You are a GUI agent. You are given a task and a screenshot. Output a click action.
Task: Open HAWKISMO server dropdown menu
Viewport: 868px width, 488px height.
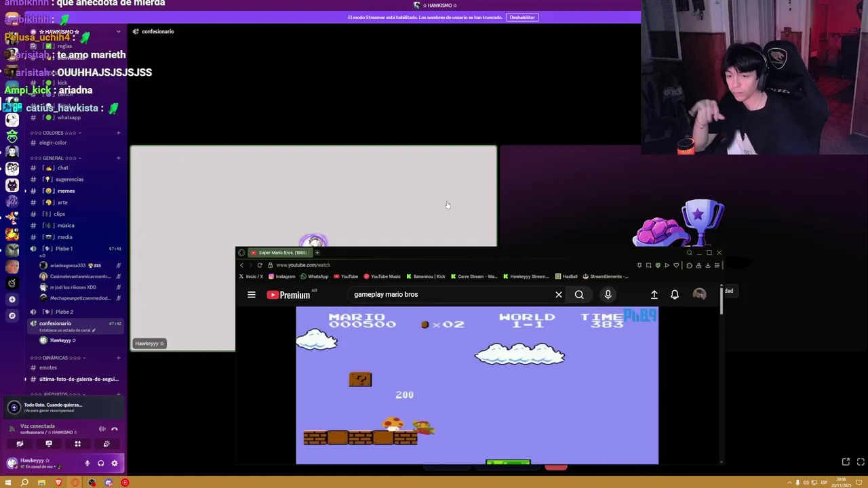tap(118, 32)
